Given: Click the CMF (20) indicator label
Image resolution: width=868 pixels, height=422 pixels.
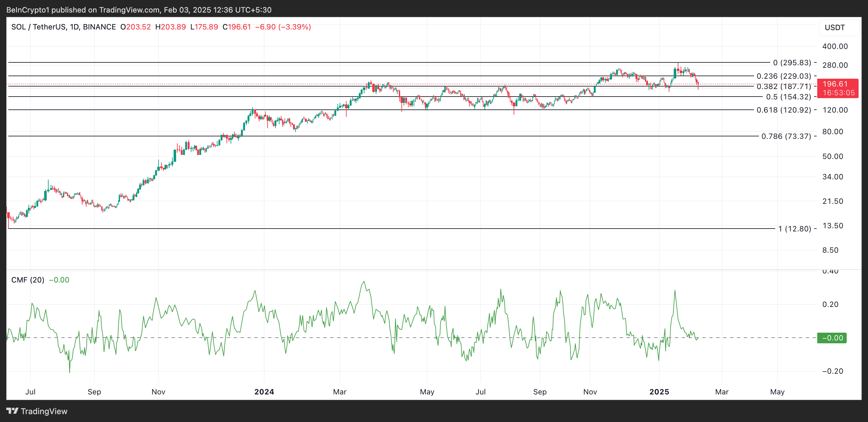Looking at the screenshot, I should pos(27,280).
